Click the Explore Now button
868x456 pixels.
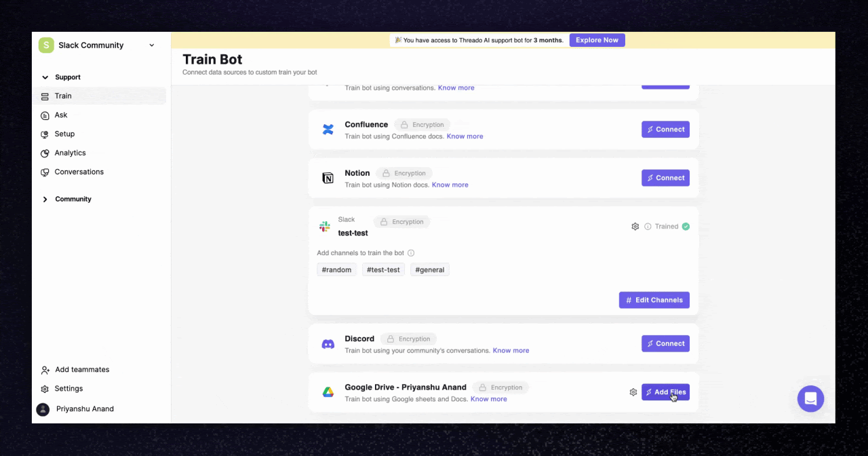(597, 40)
